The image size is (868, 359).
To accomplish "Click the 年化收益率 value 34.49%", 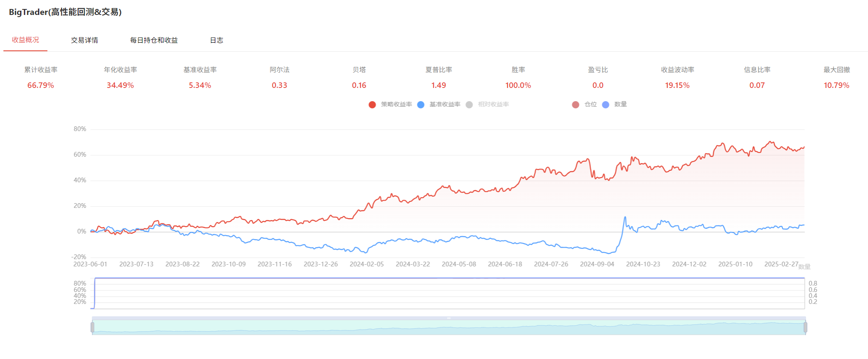I will [120, 85].
